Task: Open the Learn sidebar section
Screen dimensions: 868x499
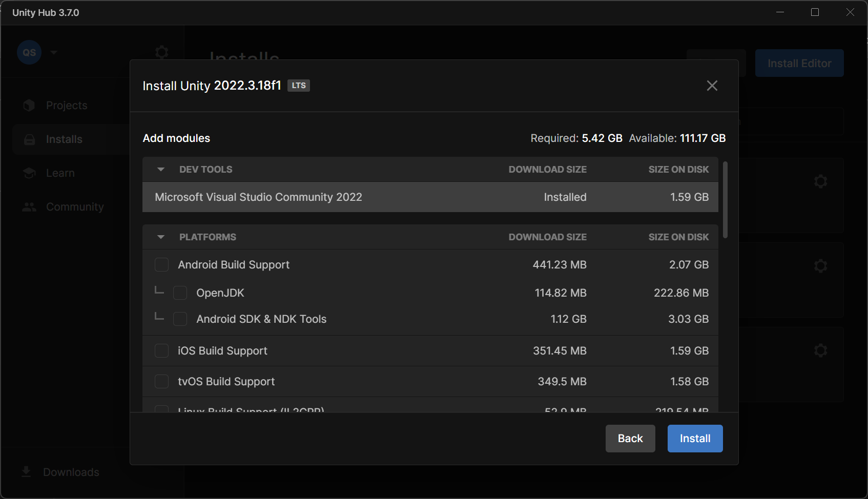Action: coord(60,173)
